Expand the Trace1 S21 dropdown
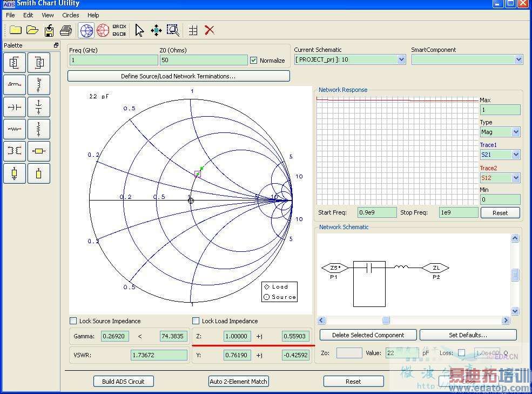532x394 pixels. coord(515,155)
